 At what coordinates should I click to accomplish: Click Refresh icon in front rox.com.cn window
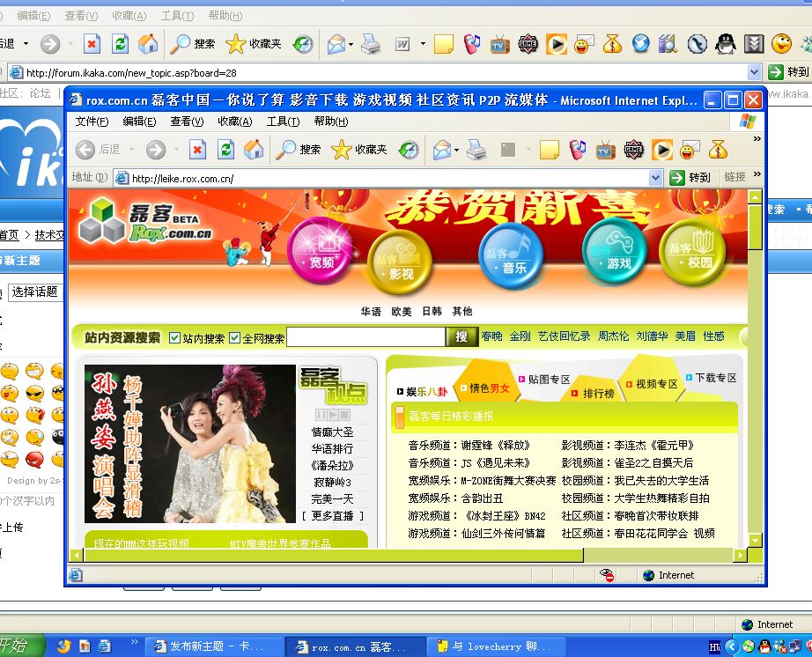(225, 150)
